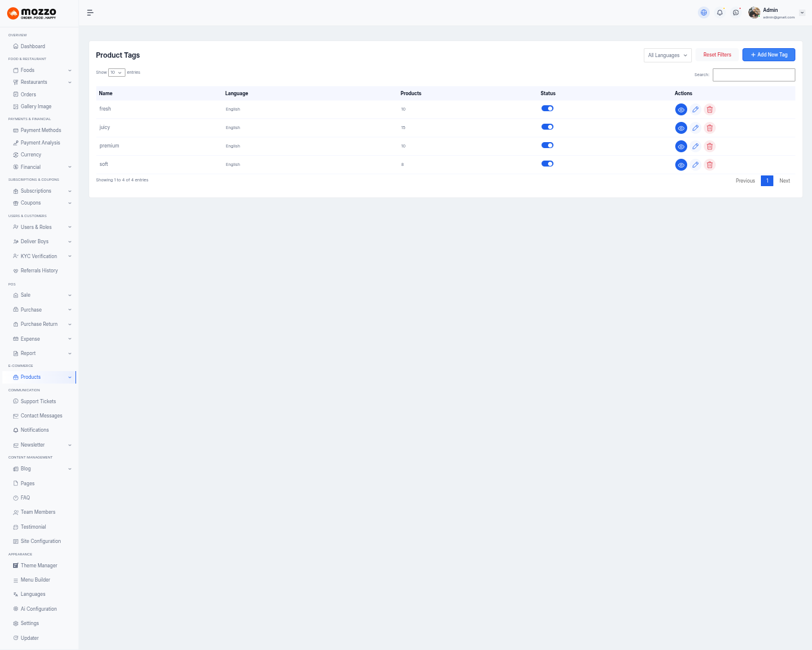The width and height of the screenshot is (812, 650).
Task: Click the Reset Filters button
Action: point(717,55)
